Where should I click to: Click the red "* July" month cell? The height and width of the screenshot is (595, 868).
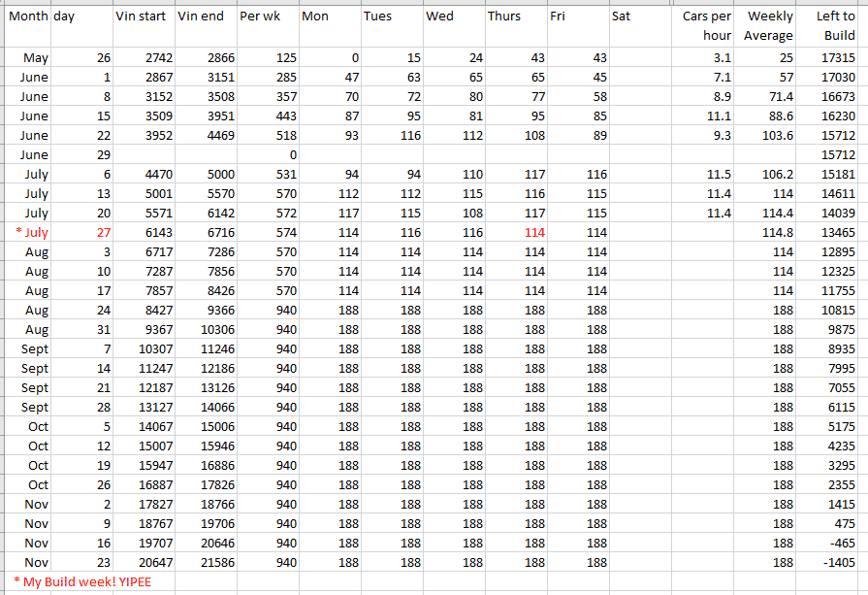pyautogui.click(x=27, y=233)
